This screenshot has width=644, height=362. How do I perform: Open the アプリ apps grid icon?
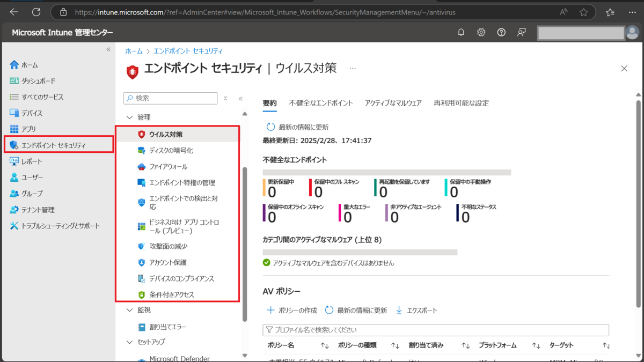pyautogui.click(x=14, y=129)
